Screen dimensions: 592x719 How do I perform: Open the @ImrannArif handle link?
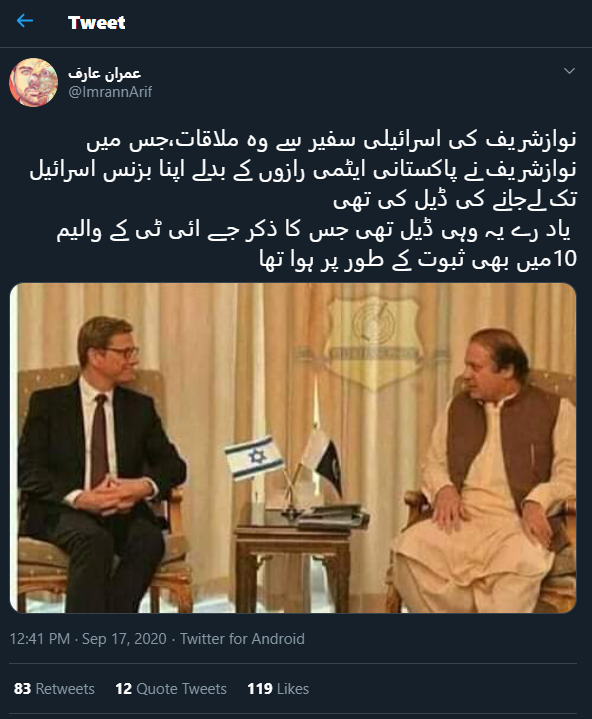(x=110, y=92)
